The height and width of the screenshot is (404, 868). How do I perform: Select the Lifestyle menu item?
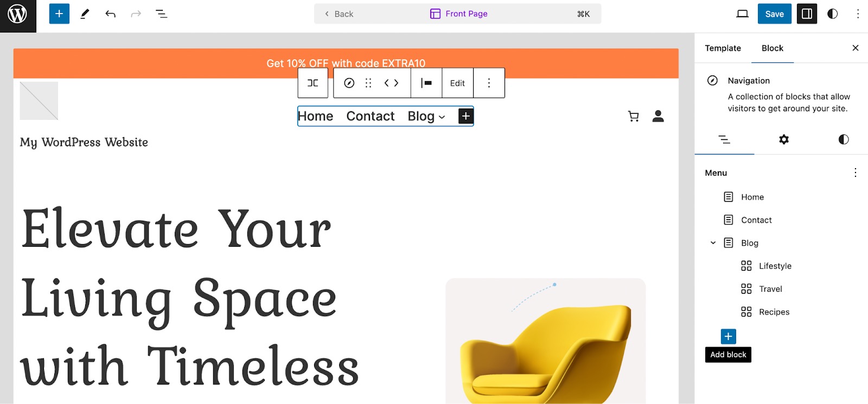tap(775, 266)
